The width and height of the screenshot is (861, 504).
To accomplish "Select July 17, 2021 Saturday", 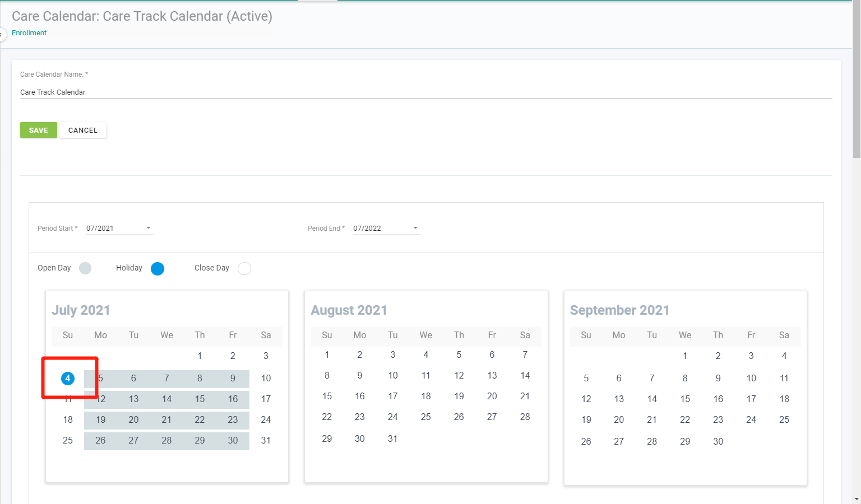I will 266,399.
